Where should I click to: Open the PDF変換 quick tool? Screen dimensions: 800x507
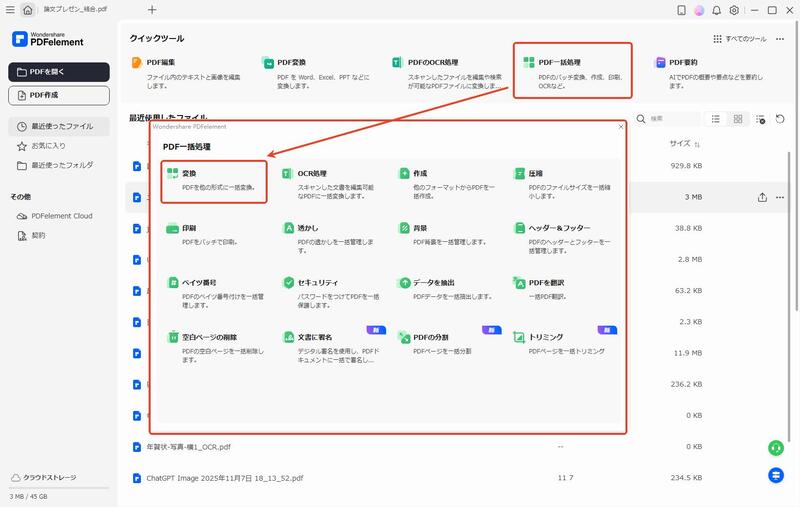316,72
